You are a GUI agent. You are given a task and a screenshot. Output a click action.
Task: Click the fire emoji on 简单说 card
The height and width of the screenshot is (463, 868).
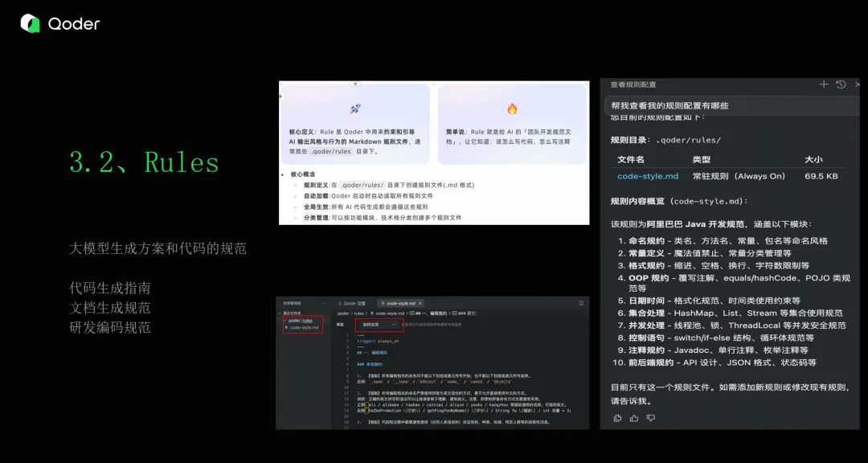pyautogui.click(x=512, y=109)
